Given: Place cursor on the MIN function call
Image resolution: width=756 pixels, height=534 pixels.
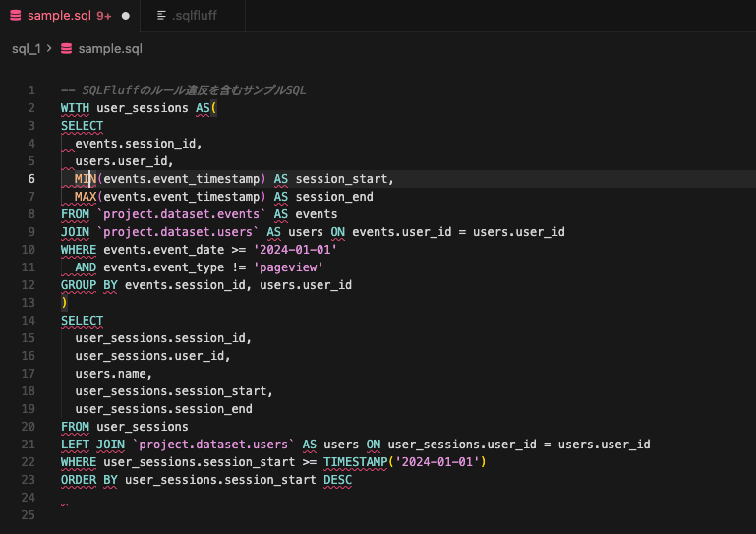Looking at the screenshot, I should click(x=86, y=179).
